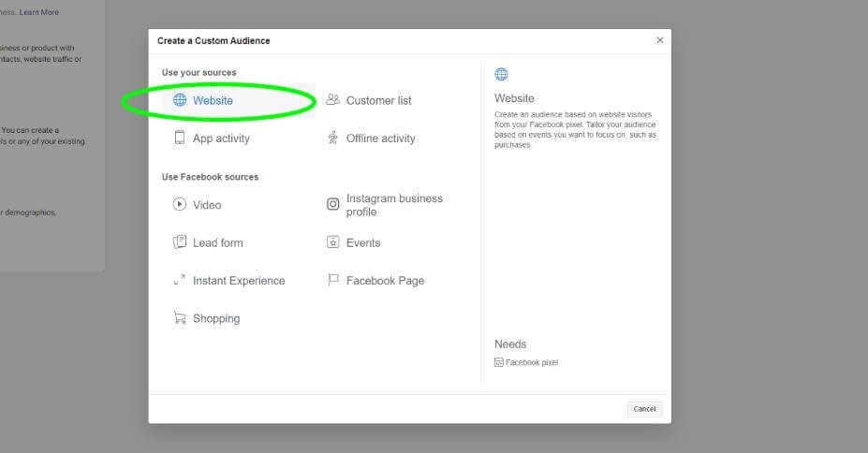The width and height of the screenshot is (868, 453).
Task: Select the App activity source
Action: click(x=221, y=139)
